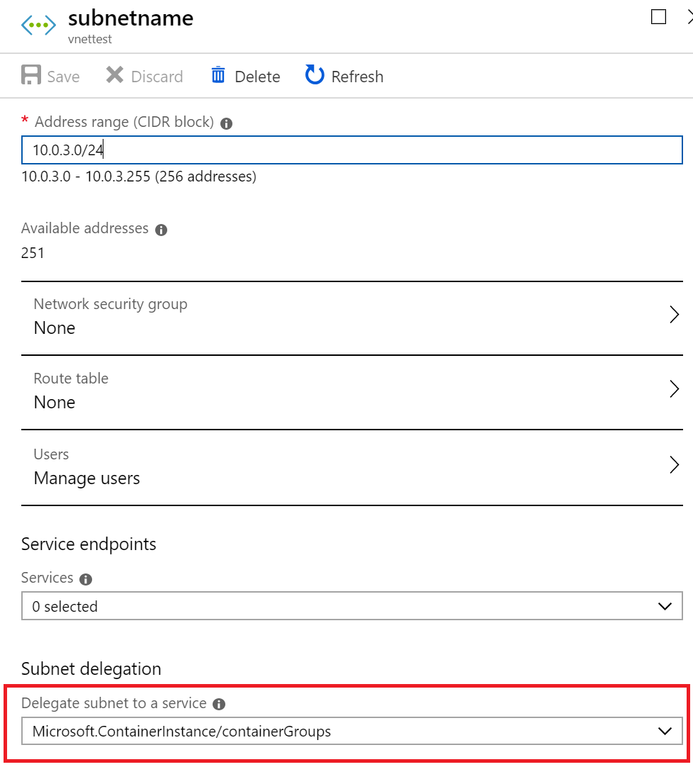Click the subnet icon beside subnetname
Screen dimensions: 693x784
(38, 25)
